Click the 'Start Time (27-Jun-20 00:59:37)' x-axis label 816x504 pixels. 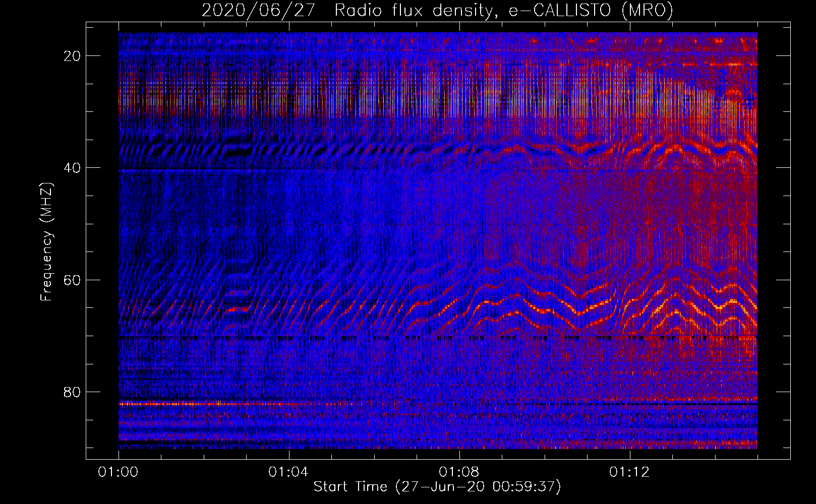coord(437,487)
